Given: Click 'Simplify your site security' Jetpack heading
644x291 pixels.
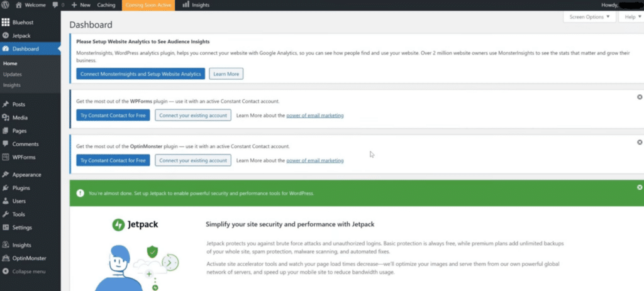Looking at the screenshot, I should click(x=290, y=224).
